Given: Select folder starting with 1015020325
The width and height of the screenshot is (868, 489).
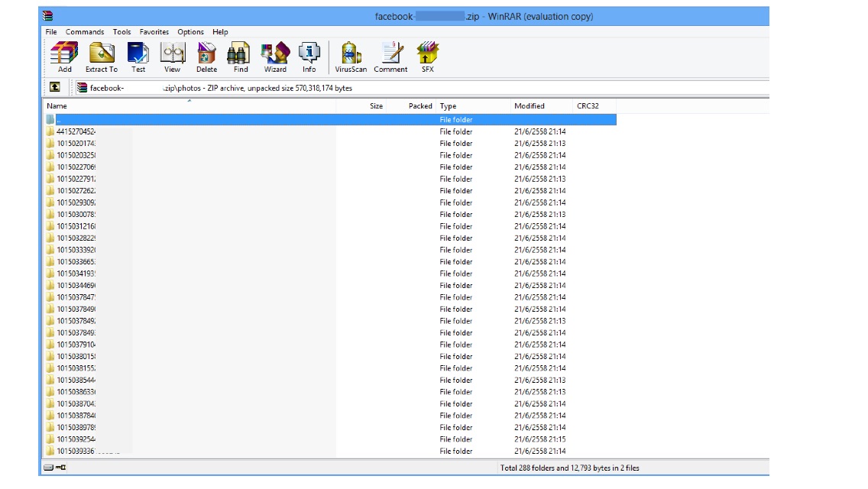Looking at the screenshot, I should pyautogui.click(x=331, y=155).
